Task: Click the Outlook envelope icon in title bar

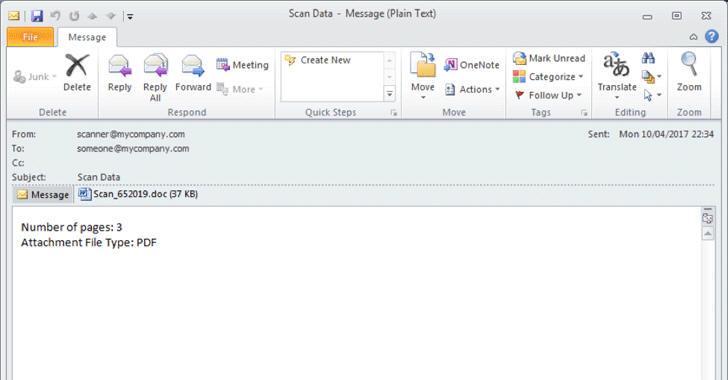Action: (14, 16)
